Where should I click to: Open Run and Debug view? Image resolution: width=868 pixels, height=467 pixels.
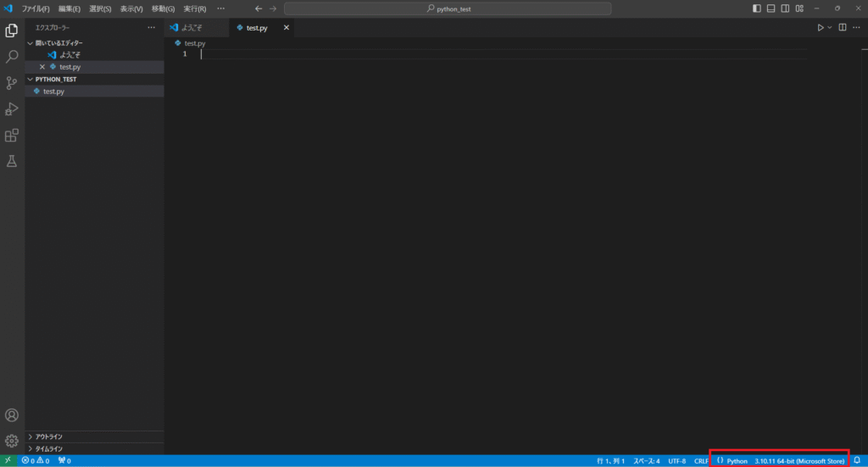[12, 109]
